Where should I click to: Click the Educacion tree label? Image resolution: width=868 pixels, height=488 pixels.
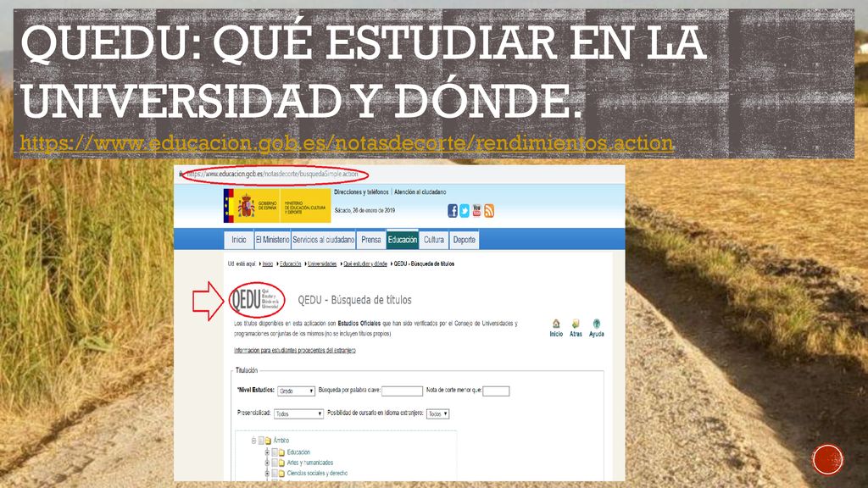(x=298, y=452)
